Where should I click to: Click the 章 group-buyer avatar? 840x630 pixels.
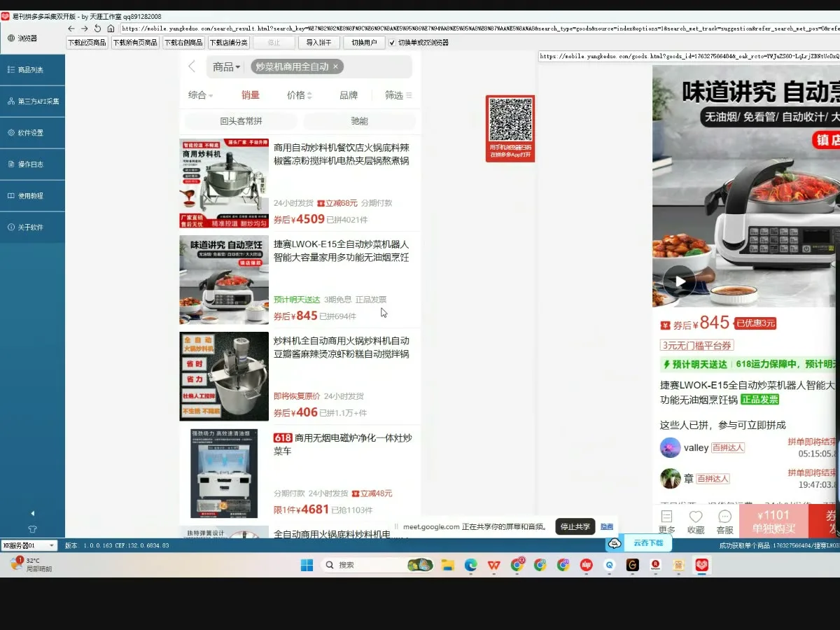671,478
